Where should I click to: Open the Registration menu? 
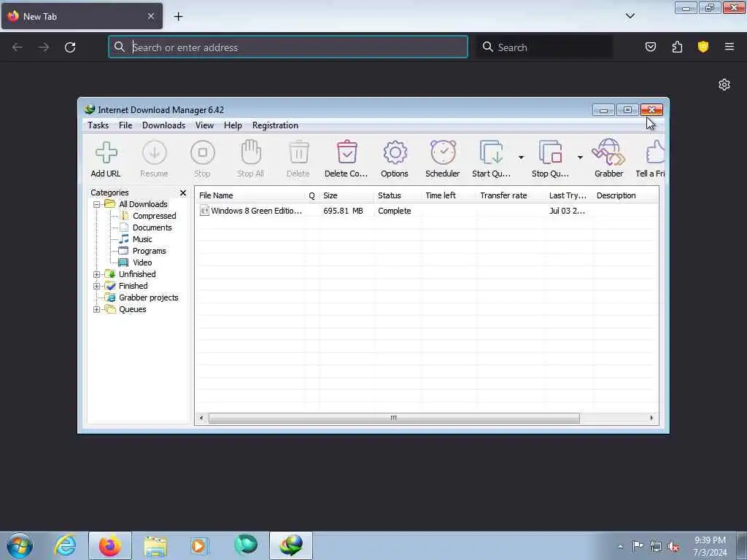pyautogui.click(x=275, y=125)
